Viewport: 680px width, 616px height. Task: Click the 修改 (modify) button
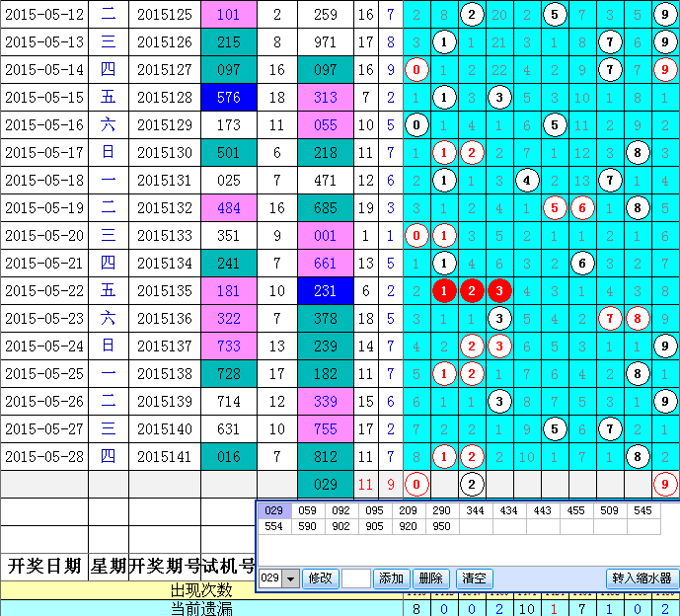[320, 578]
